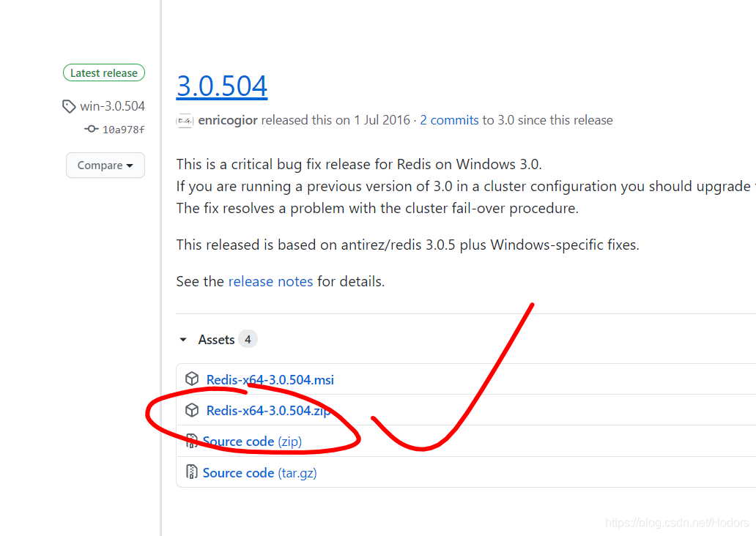
Task: Click the Assets heading label
Action: click(217, 340)
